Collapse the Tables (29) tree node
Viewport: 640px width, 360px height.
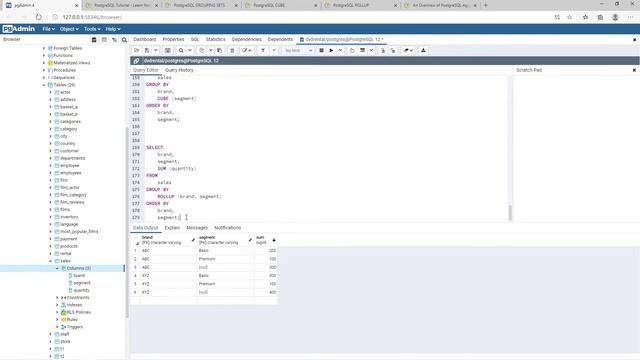point(44,85)
